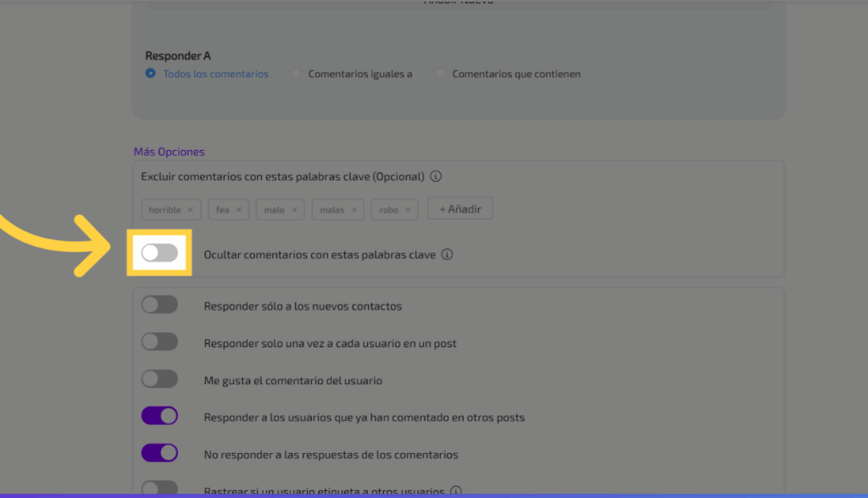The image size is (868, 498).
Task: Turn on Me gusta el comentario del usuario
Action: pyautogui.click(x=159, y=380)
